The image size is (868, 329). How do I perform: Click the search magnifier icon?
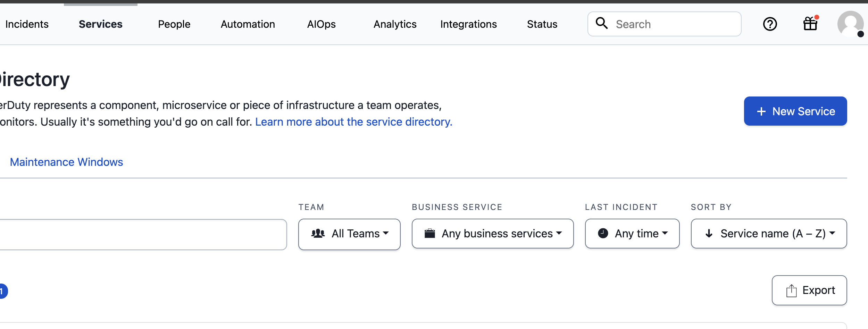click(x=602, y=23)
